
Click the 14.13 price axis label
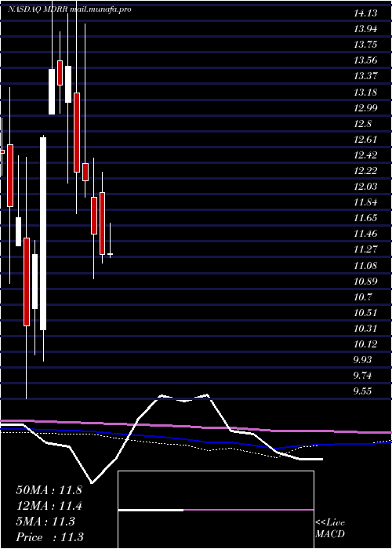pos(366,13)
